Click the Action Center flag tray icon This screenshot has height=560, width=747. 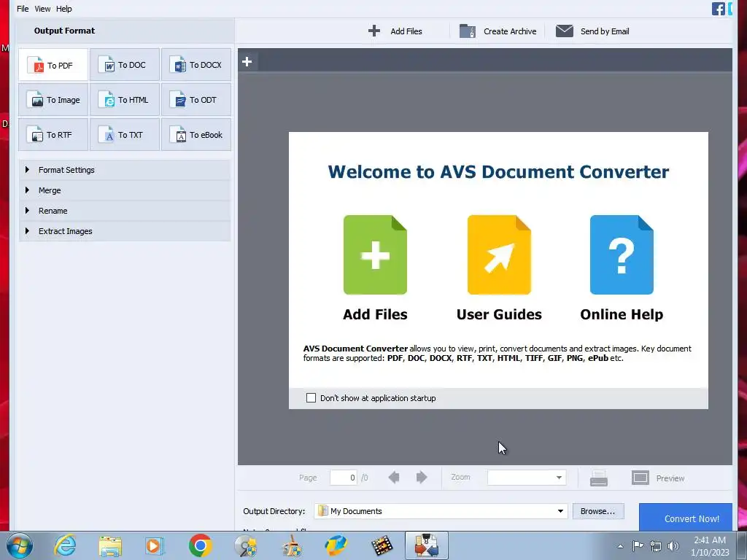(638, 546)
